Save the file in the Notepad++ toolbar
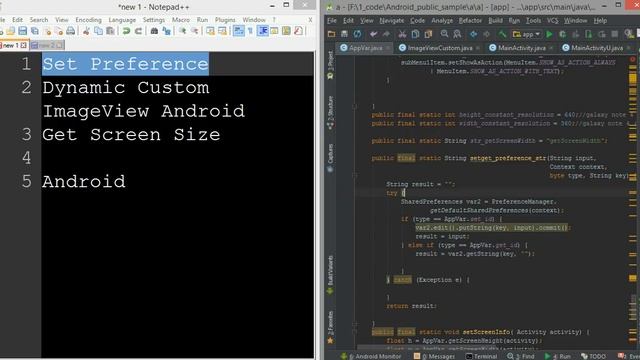640x360 pixels. [22, 31]
